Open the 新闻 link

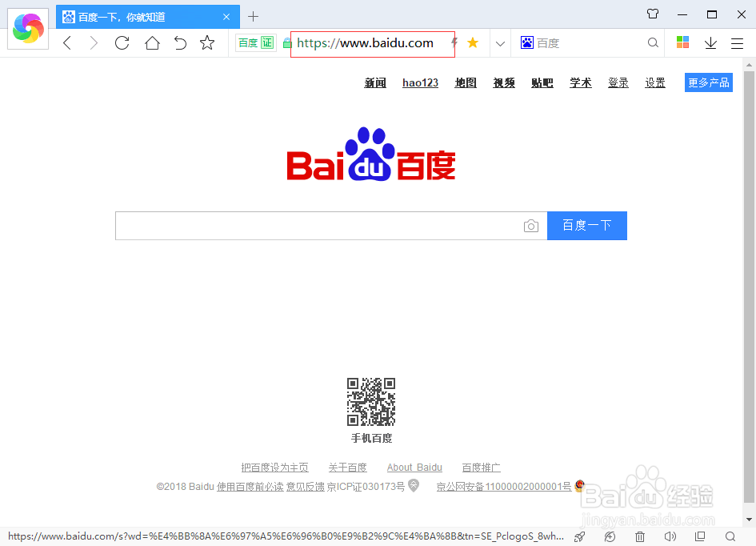pos(375,83)
